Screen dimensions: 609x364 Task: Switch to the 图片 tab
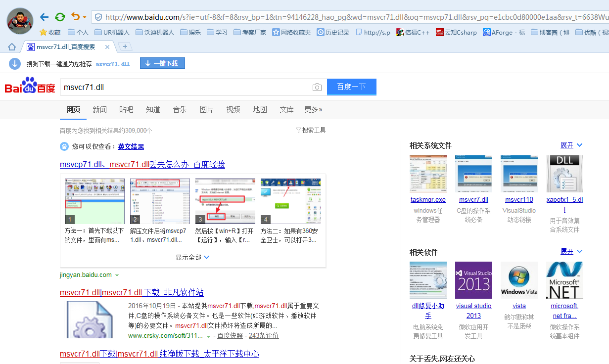tap(206, 109)
